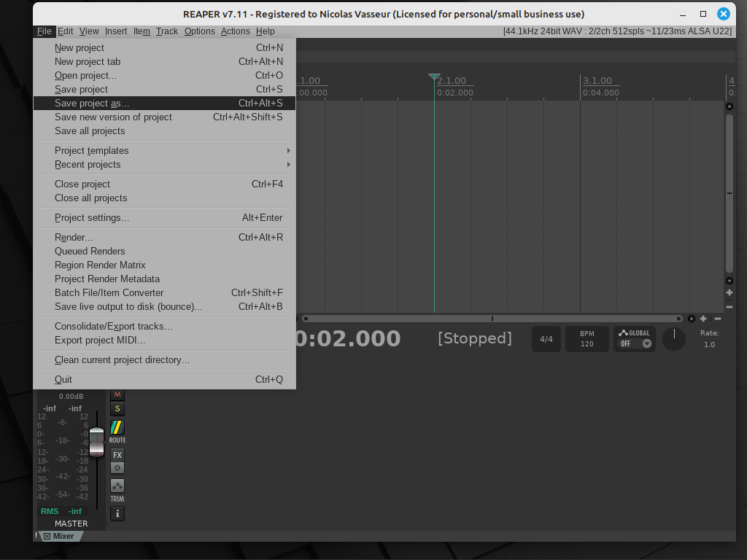Click the MASTER track label

[x=71, y=524]
